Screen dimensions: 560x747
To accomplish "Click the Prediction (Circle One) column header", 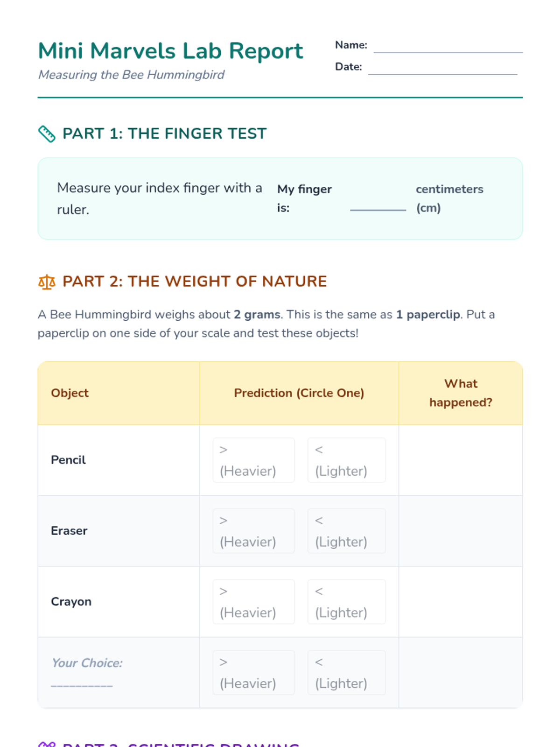I will pos(299,393).
